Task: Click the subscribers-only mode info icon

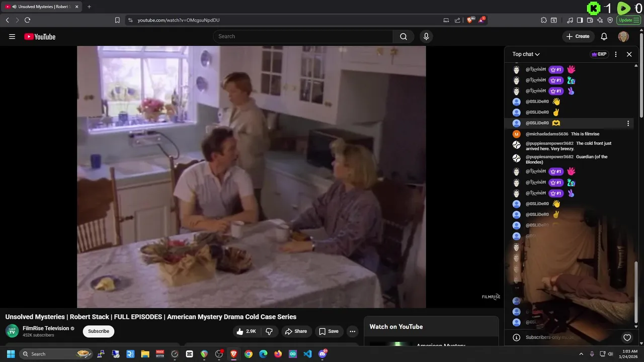Action: coord(516,337)
